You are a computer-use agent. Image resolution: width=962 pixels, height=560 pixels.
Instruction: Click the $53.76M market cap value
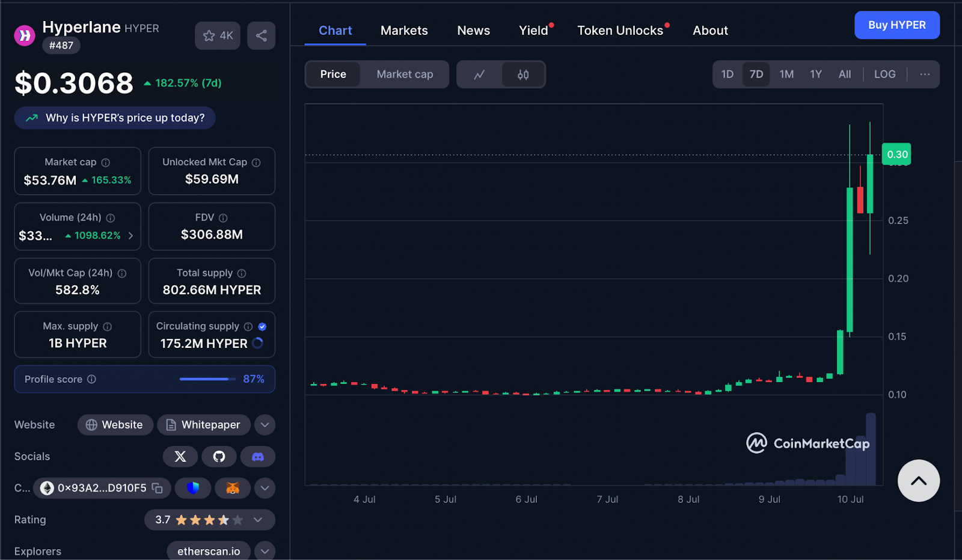(50, 180)
